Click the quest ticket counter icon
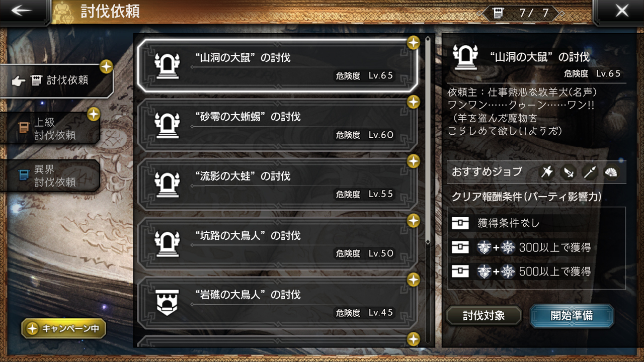644x362 pixels. (x=498, y=13)
